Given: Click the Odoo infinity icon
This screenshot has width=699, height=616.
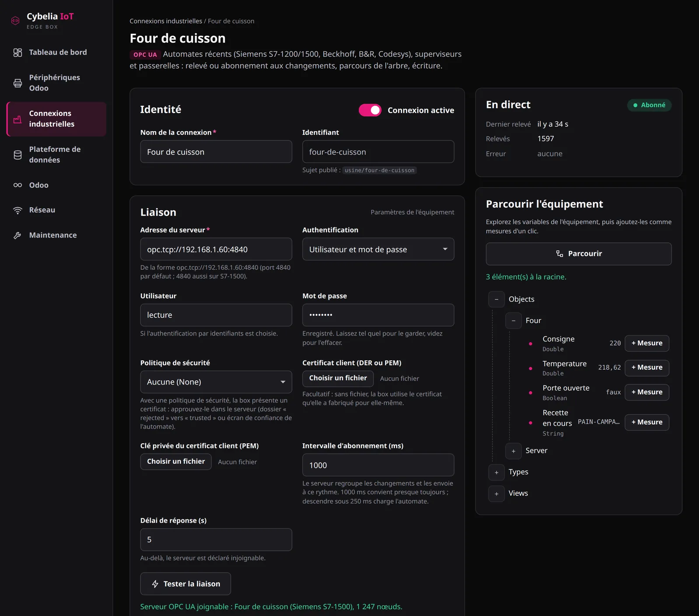Looking at the screenshot, I should [18, 185].
